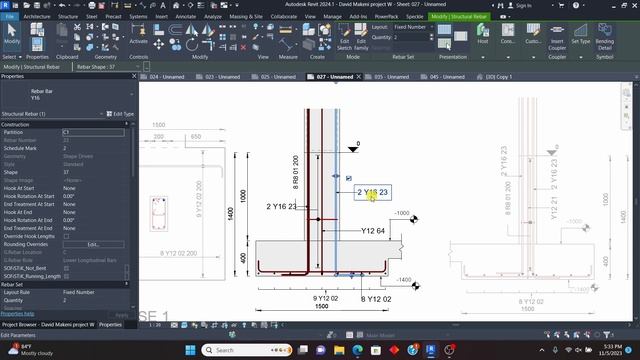Collapse the Rebar Set properties group
The image size is (640, 360).
126,284
